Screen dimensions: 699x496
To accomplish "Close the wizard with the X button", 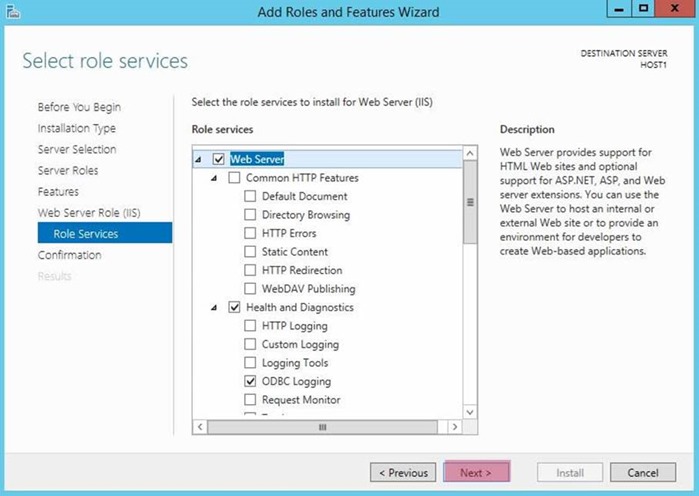I will pyautogui.click(x=675, y=9).
